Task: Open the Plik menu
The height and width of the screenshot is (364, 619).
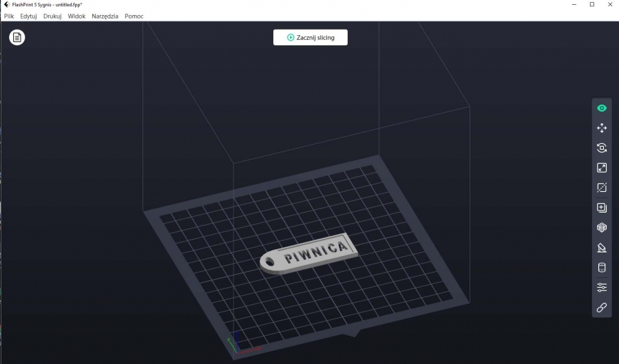Action: 9,16
